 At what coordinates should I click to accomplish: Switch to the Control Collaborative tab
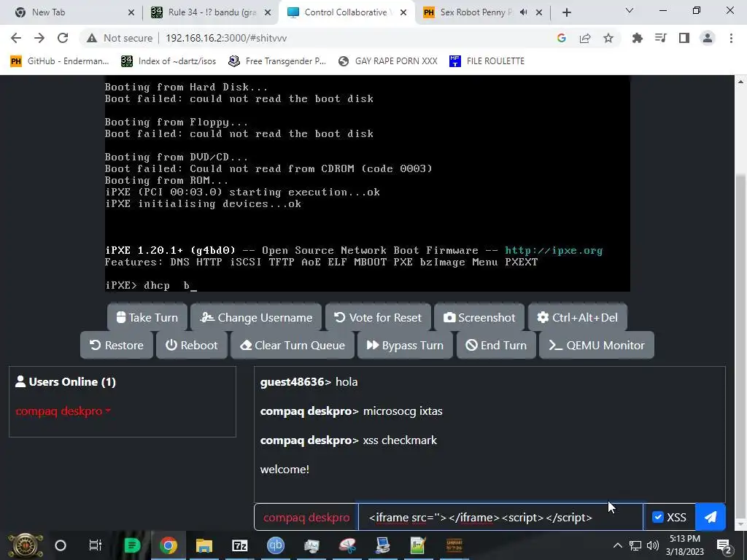click(x=347, y=12)
